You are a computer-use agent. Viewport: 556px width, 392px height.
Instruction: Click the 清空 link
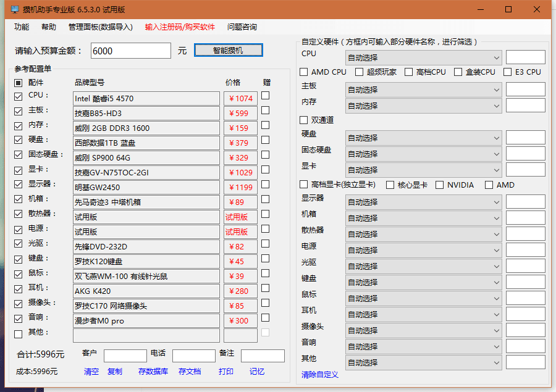click(x=91, y=372)
